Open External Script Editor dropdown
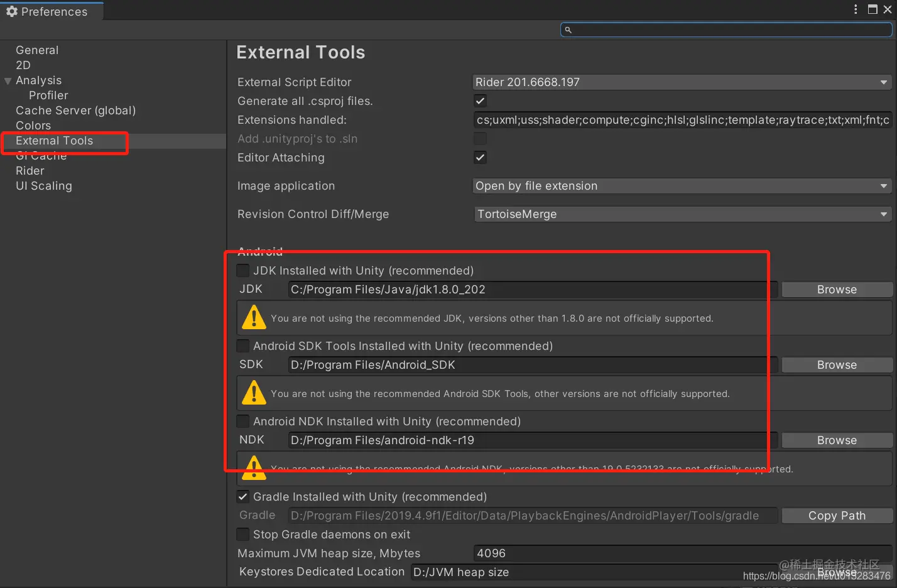Image resolution: width=897 pixels, height=588 pixels. point(682,82)
